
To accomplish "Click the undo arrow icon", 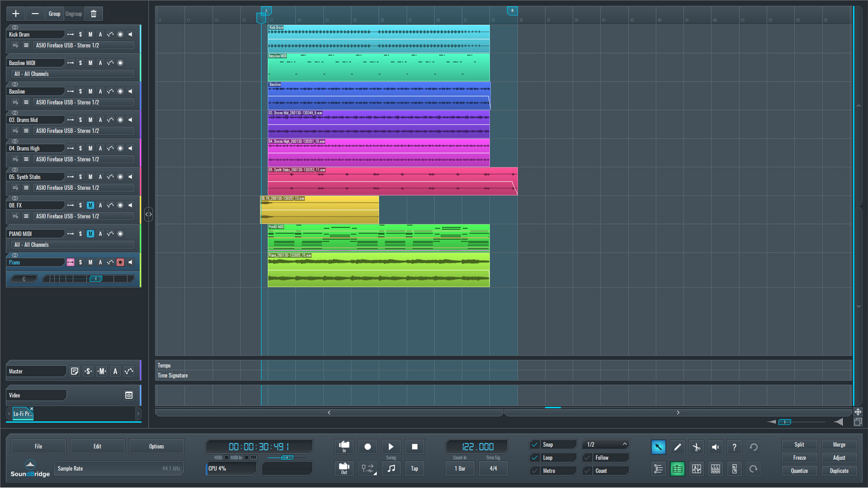I will tap(753, 447).
